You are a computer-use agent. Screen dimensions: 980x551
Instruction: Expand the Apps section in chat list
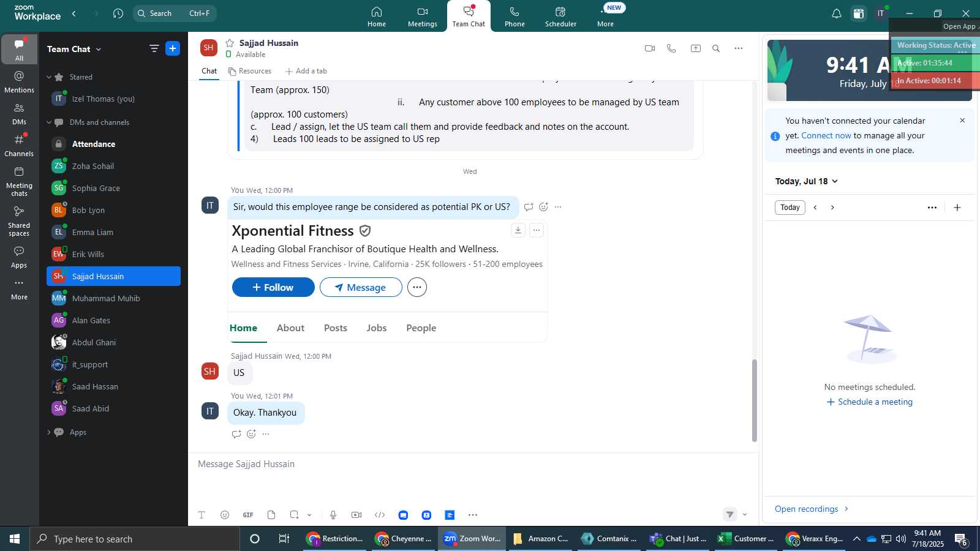click(x=49, y=432)
